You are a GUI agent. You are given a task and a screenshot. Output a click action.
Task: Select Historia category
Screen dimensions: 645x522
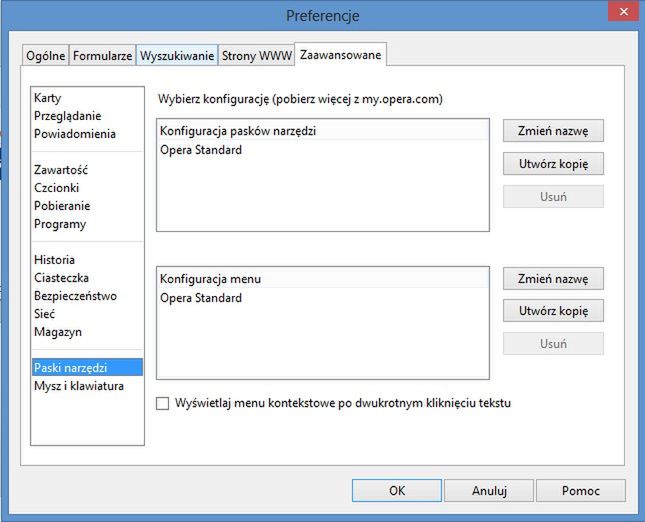(x=87, y=260)
